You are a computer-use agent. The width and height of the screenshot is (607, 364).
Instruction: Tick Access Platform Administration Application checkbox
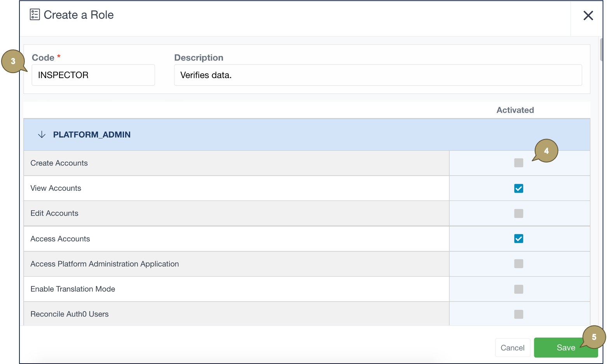tap(518, 264)
